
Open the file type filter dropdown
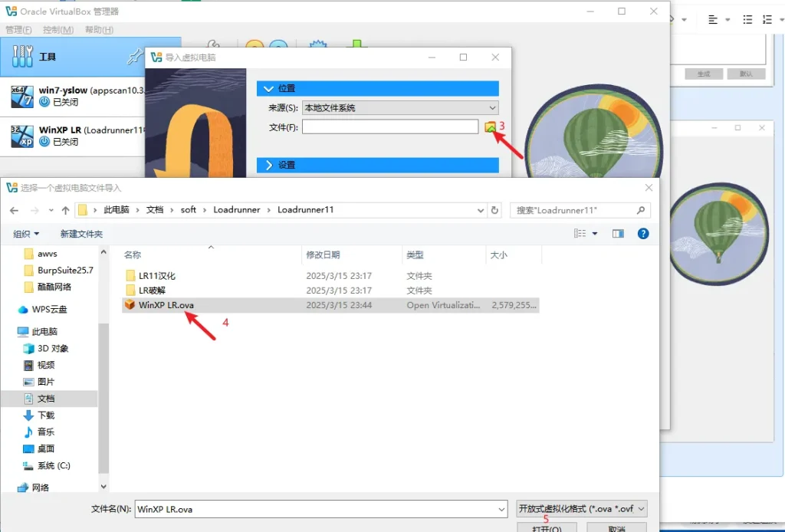click(582, 508)
